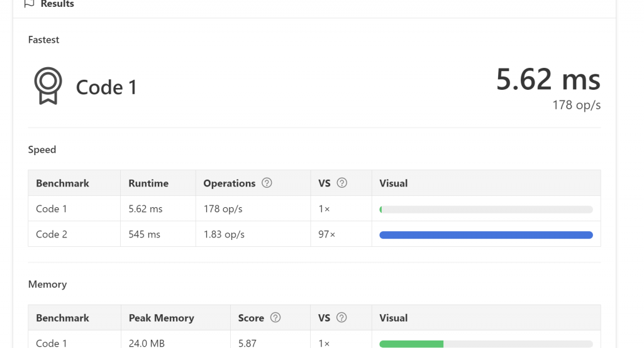Click the Peak Memory column header

click(161, 318)
